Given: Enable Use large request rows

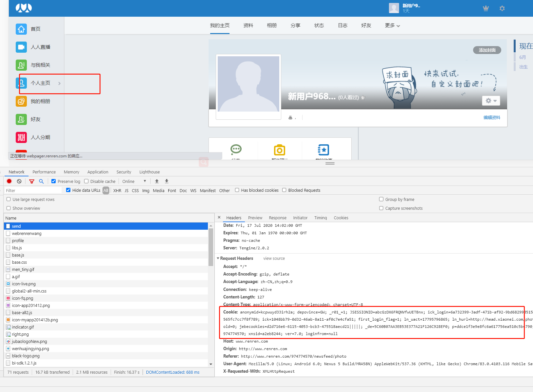Looking at the screenshot, I should tap(9, 199).
